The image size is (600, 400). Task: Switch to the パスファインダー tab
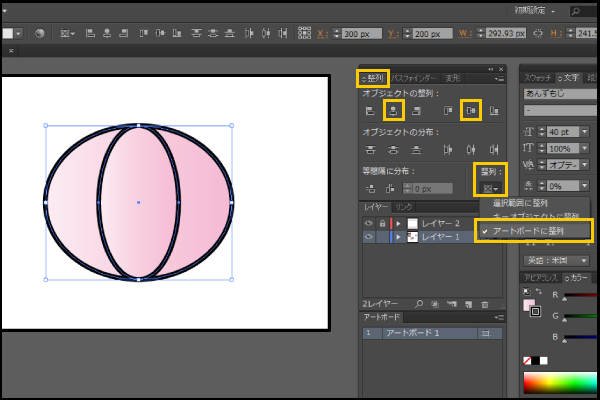point(414,77)
